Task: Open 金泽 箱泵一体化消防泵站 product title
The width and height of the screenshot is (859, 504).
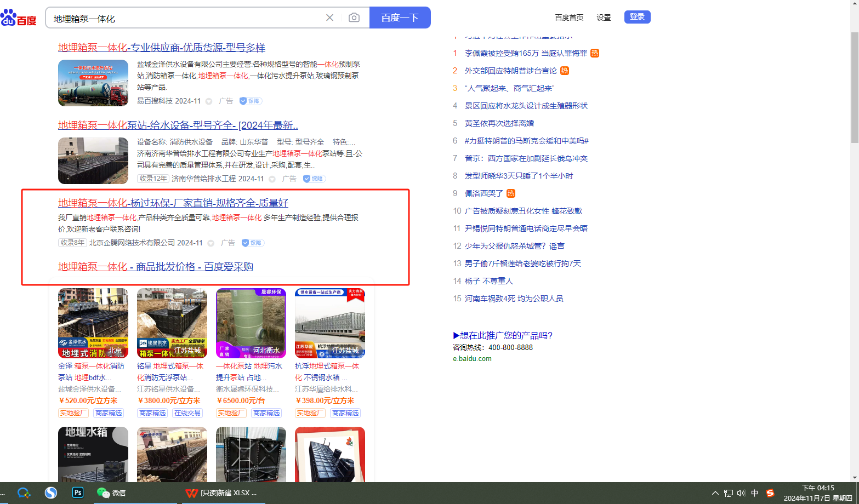Action: [92, 372]
